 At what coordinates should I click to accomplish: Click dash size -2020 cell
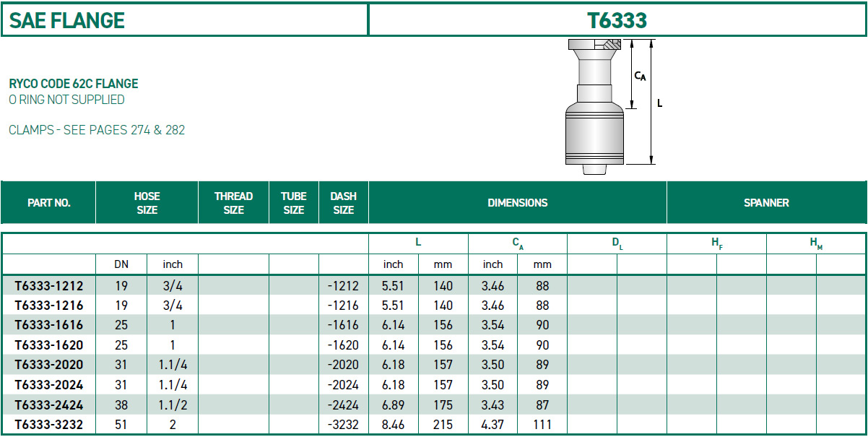click(x=342, y=365)
